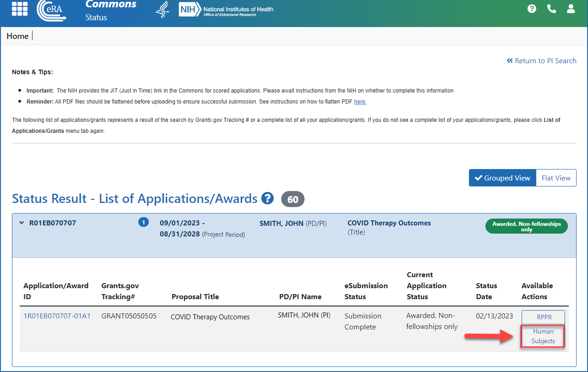The image size is (588, 372).
Task: Switch to Flat View
Action: coord(556,178)
